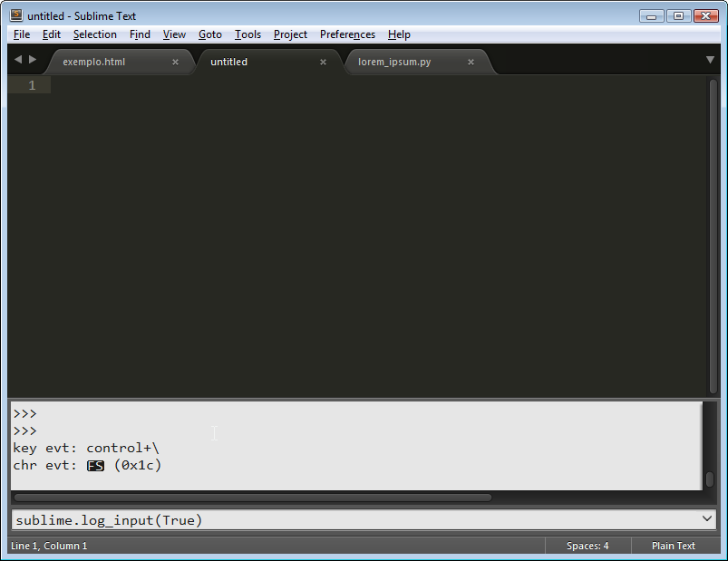Click the Sublime Text title bar icon
The height and width of the screenshot is (561, 728).
[x=15, y=15]
